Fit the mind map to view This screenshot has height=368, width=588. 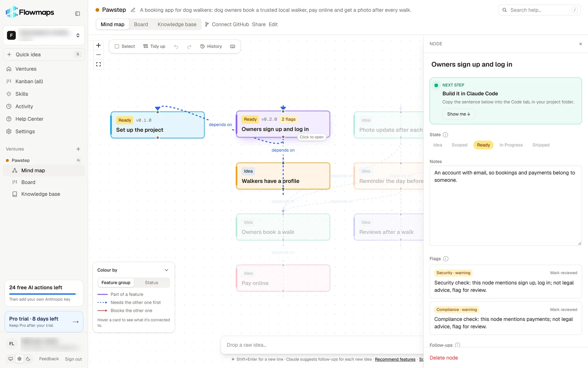click(x=98, y=64)
